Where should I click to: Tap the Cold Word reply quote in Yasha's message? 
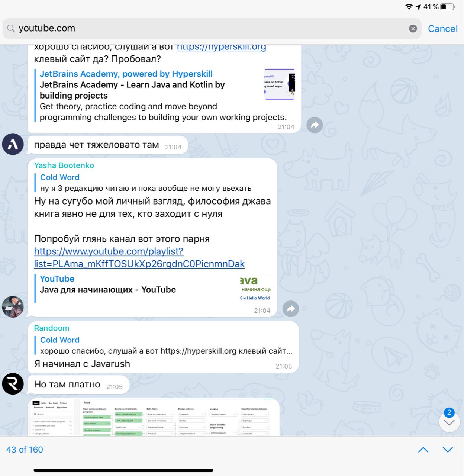[146, 183]
